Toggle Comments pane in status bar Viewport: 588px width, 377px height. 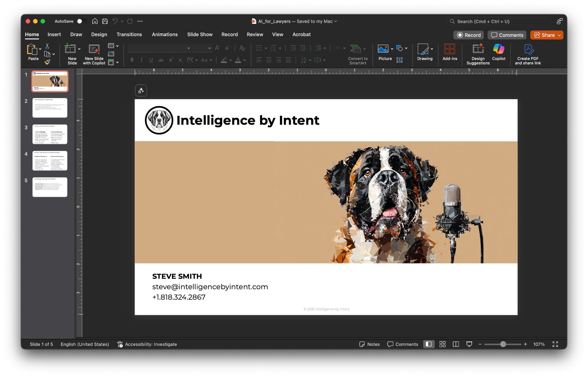(403, 344)
